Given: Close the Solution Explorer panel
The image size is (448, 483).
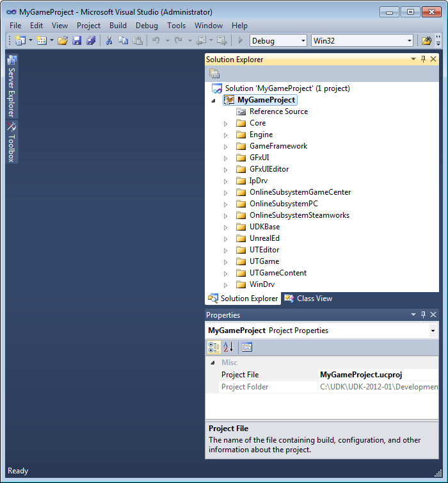Looking at the screenshot, I should pos(433,59).
